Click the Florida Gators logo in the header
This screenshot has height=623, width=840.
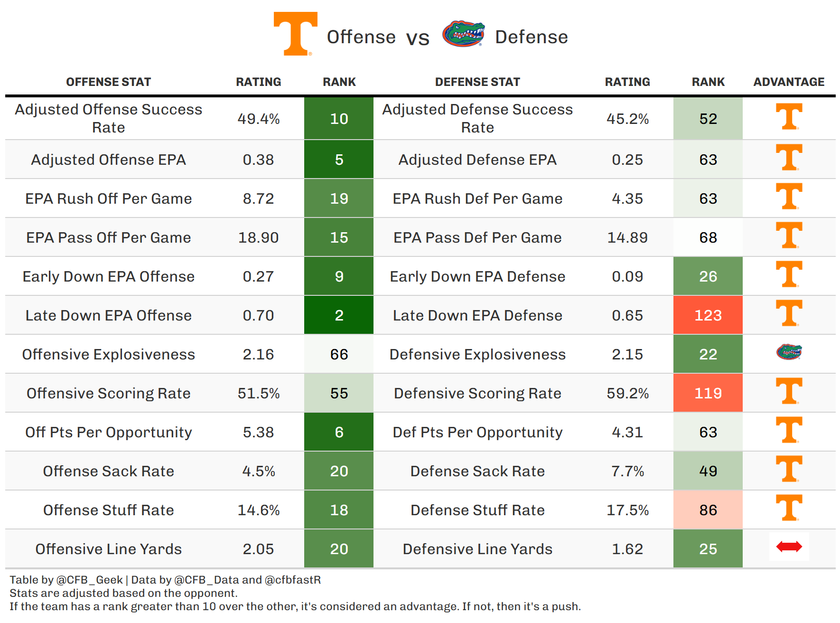[463, 34]
